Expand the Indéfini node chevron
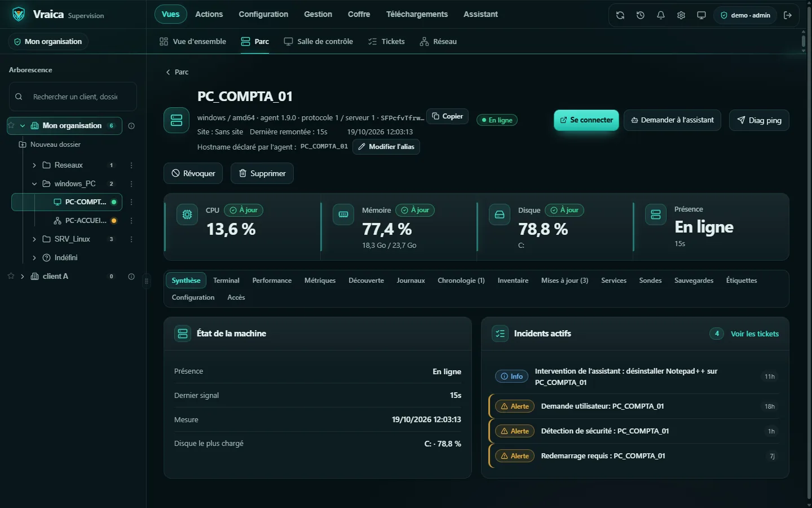The height and width of the screenshot is (508, 812). coord(34,258)
